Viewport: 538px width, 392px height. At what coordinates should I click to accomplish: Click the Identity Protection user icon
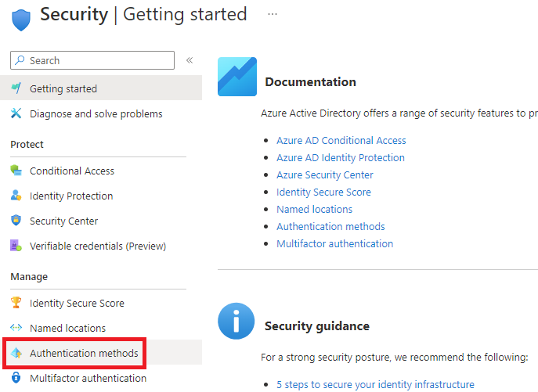[x=16, y=196]
